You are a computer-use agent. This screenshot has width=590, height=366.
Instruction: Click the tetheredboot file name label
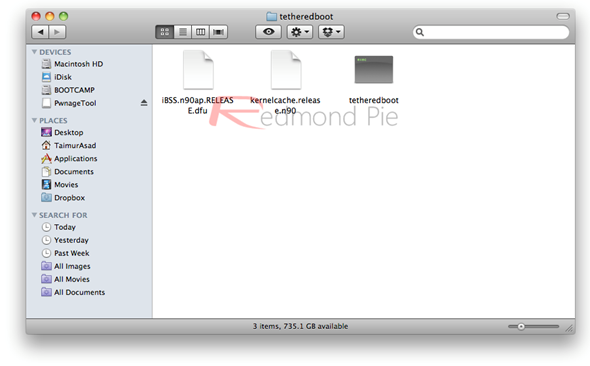coord(374,100)
